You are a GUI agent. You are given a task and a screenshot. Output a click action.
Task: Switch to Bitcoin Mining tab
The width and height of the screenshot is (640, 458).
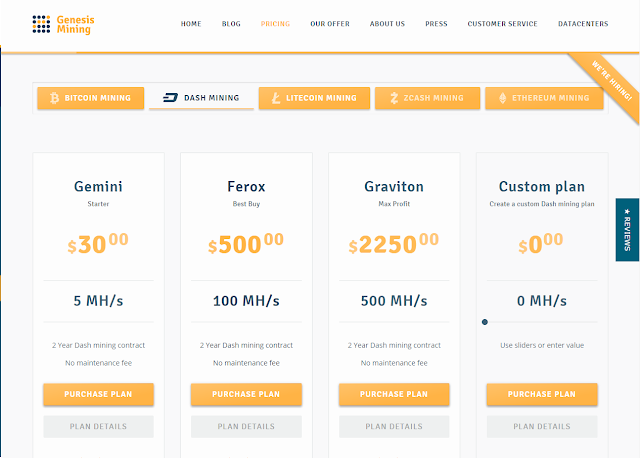(91, 98)
